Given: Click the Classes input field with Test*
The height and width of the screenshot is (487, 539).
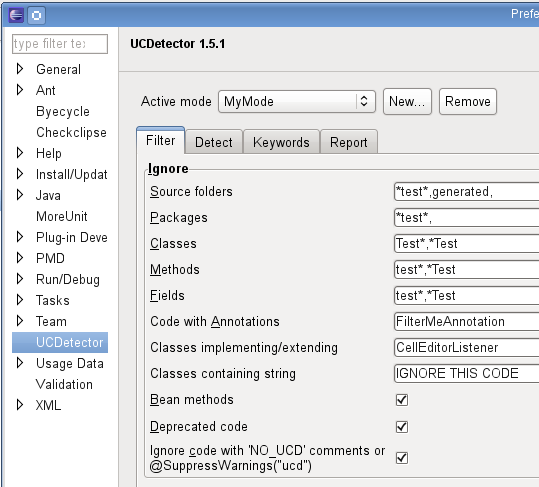Looking at the screenshot, I should pos(466,244).
